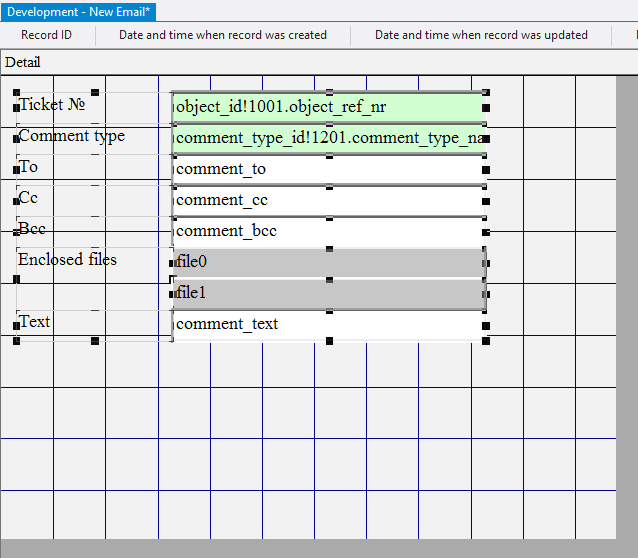
Task: Select the Comment type label
Action: click(x=72, y=136)
